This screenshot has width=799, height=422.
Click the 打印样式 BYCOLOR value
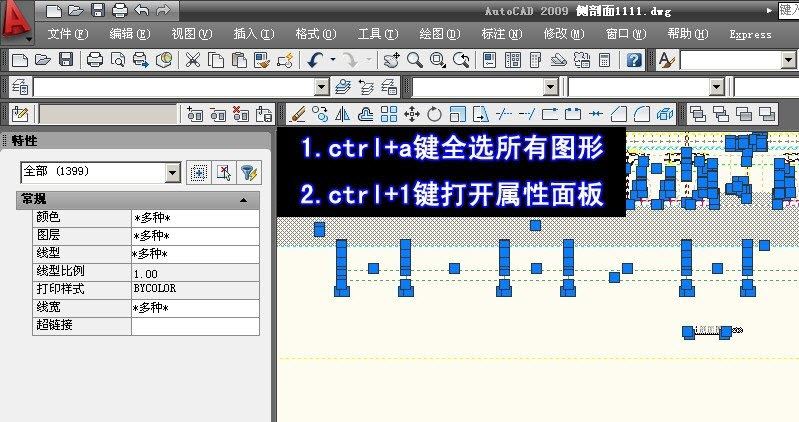click(195, 289)
